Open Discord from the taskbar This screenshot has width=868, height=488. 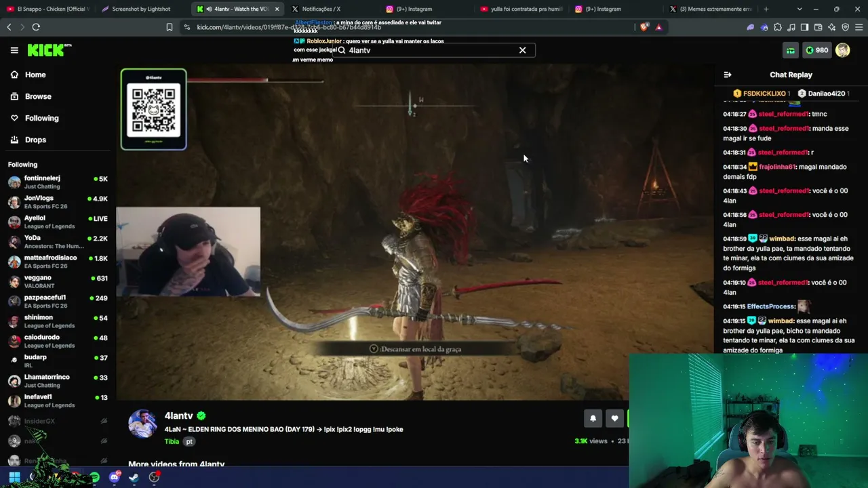click(115, 477)
